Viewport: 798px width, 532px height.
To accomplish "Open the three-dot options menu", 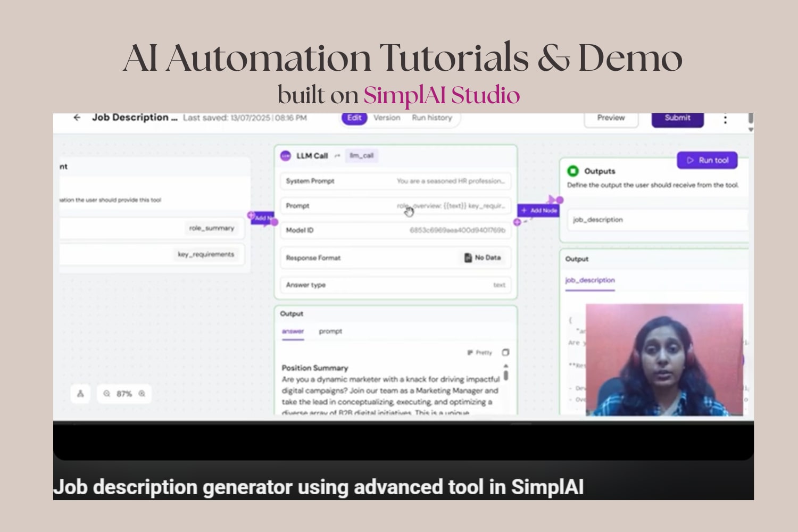I will coord(725,120).
